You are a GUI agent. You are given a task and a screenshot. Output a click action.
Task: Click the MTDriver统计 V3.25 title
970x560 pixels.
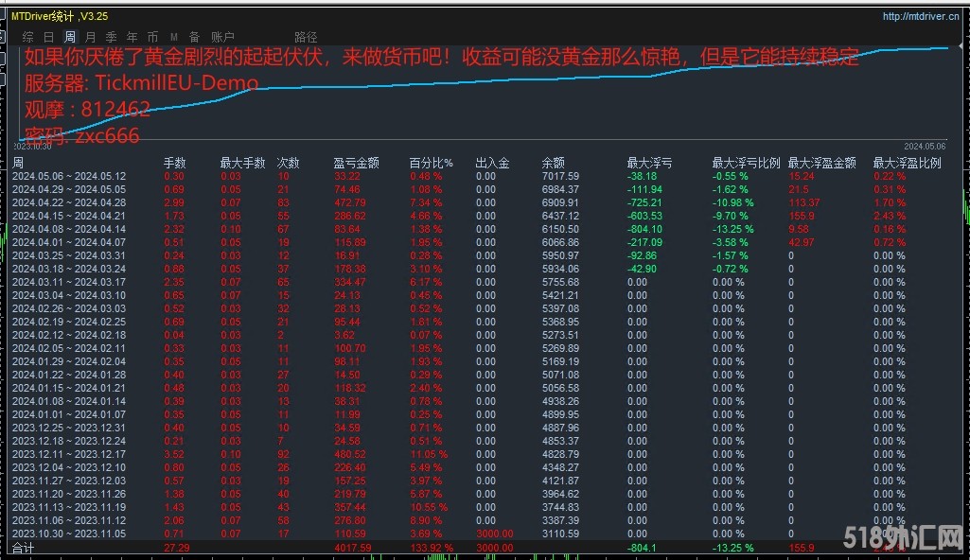click(60, 16)
